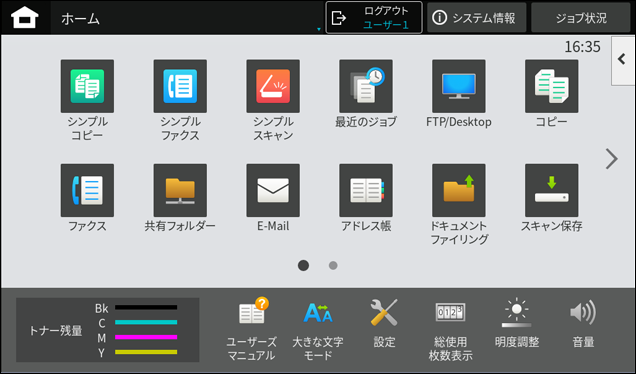The image size is (636, 374).
Task: Open ジョブ状況 (Job Status)
Action: (x=581, y=17)
